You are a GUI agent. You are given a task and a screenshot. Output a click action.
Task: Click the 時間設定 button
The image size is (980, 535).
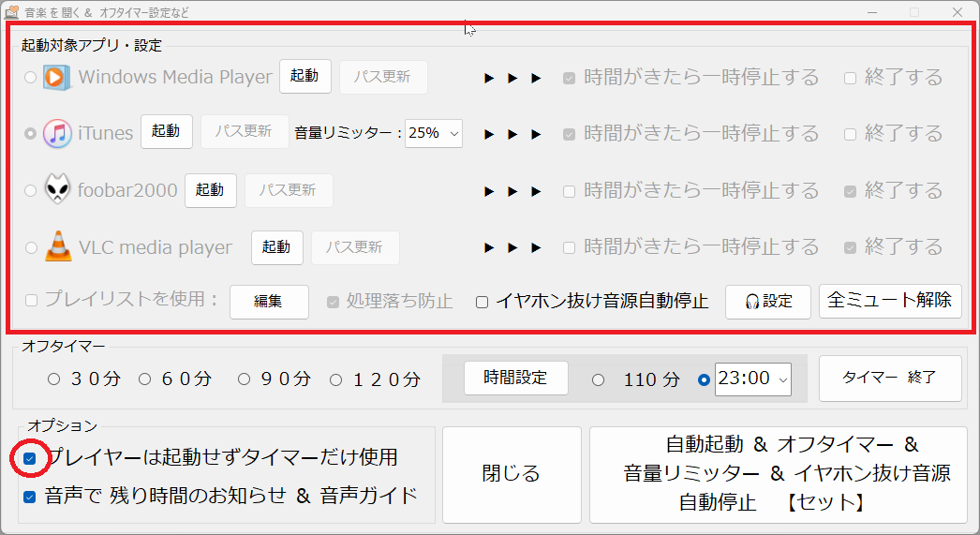(516, 379)
